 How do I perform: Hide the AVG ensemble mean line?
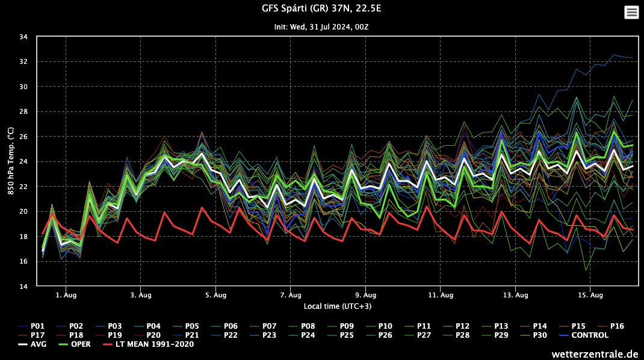(39, 344)
